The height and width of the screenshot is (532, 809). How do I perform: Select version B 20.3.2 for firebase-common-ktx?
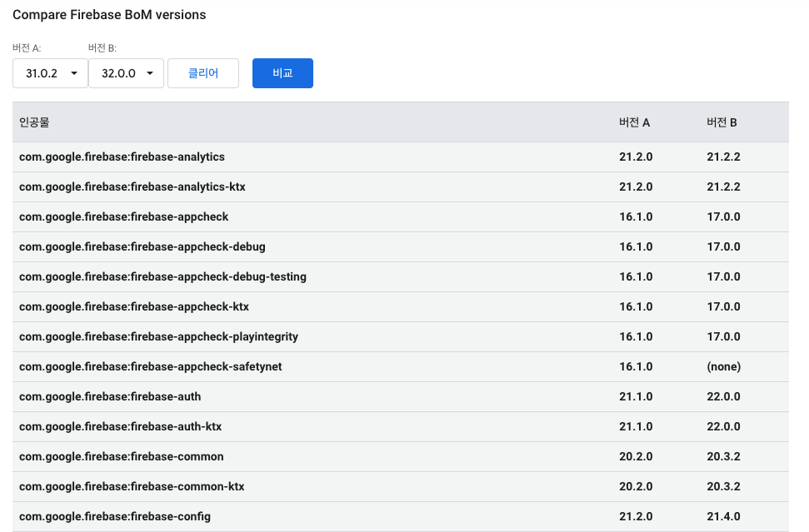pyautogui.click(x=723, y=486)
